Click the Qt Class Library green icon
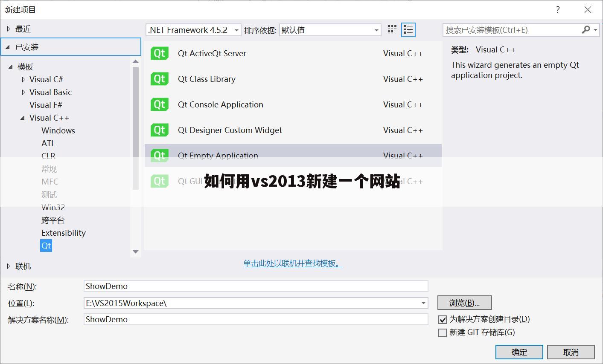The width and height of the screenshot is (603, 364). 160,79
